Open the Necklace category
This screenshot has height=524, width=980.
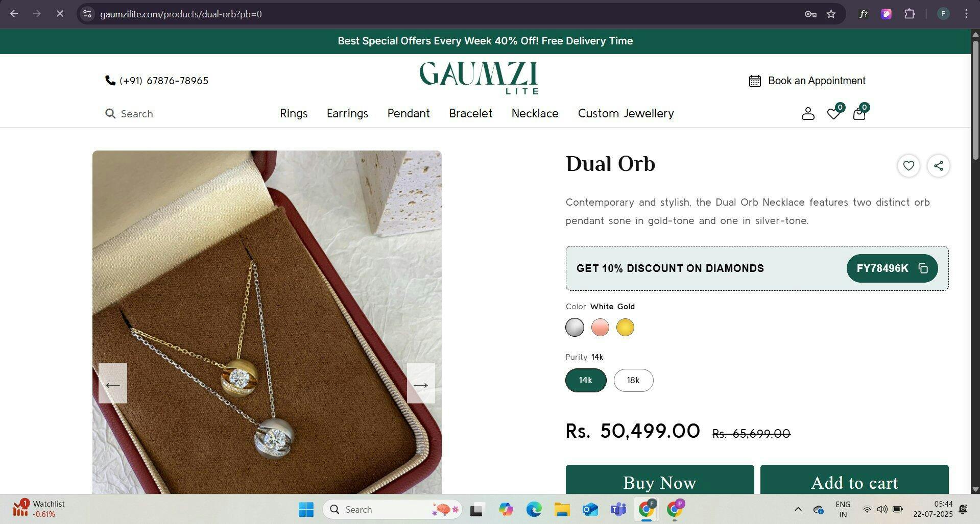535,113
